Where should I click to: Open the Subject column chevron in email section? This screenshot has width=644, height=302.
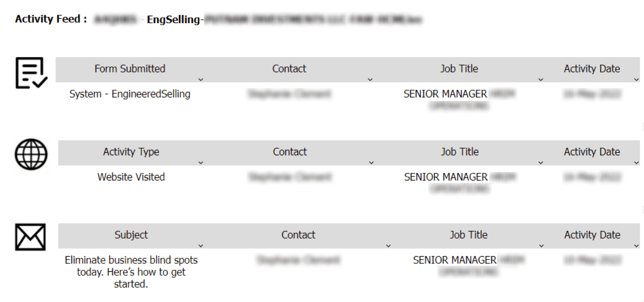click(x=200, y=245)
